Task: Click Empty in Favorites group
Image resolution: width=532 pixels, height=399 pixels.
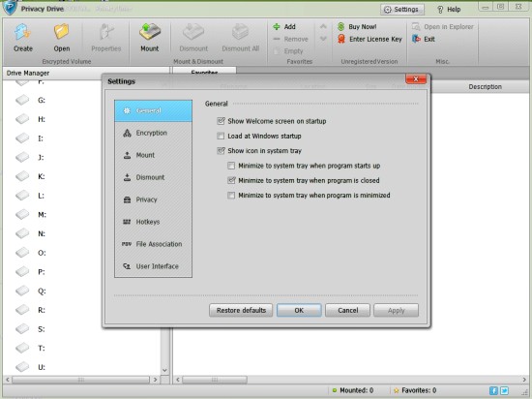Action: [288, 51]
